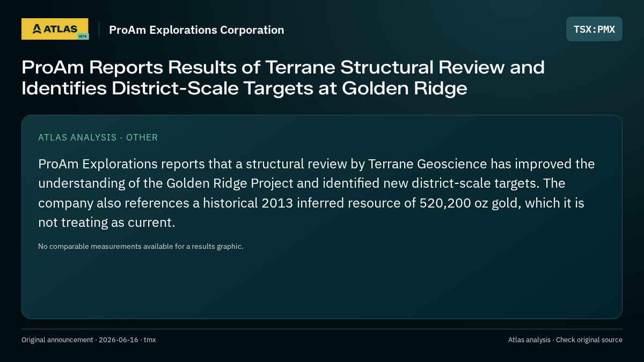Click the 'Atlas analysis · Check original source' footer
The image size is (644, 362).
[x=565, y=340]
